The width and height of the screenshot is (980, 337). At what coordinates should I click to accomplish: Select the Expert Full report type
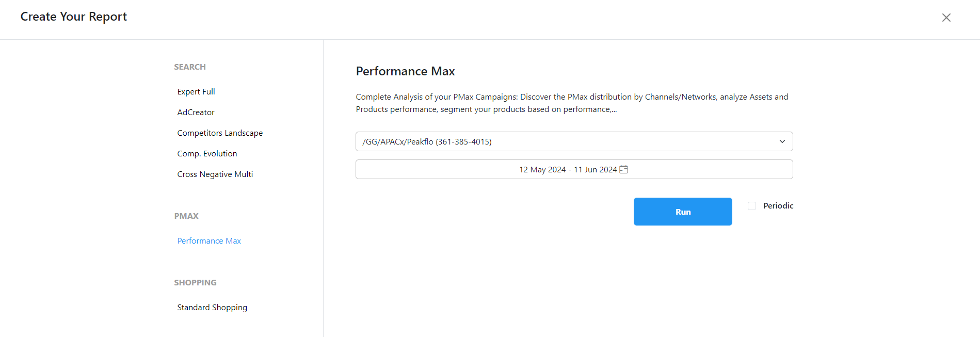coord(196,91)
